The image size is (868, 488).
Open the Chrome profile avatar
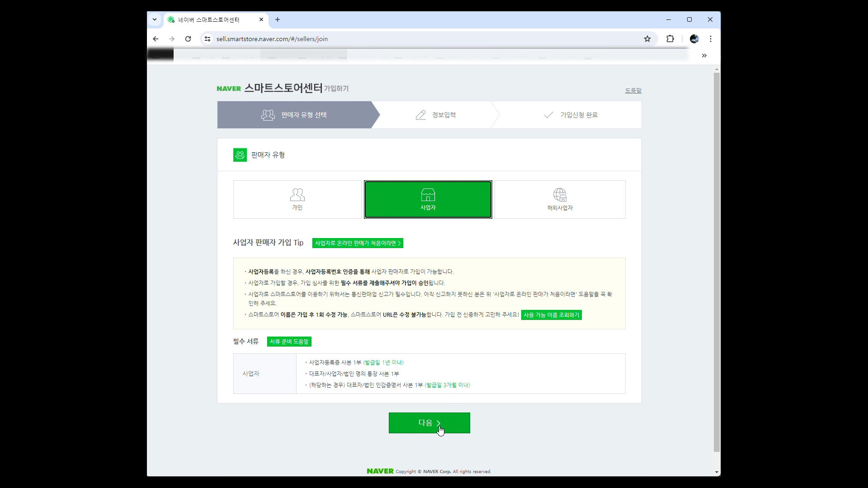tap(694, 39)
